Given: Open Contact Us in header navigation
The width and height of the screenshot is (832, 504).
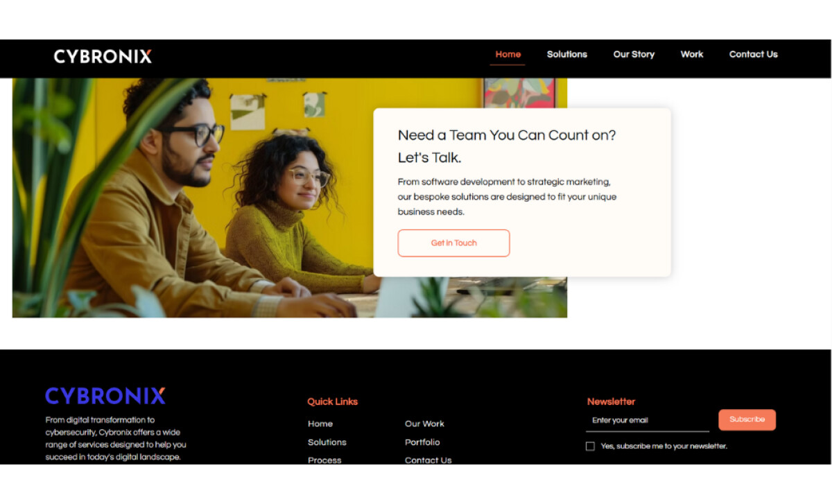Looking at the screenshot, I should (x=753, y=54).
